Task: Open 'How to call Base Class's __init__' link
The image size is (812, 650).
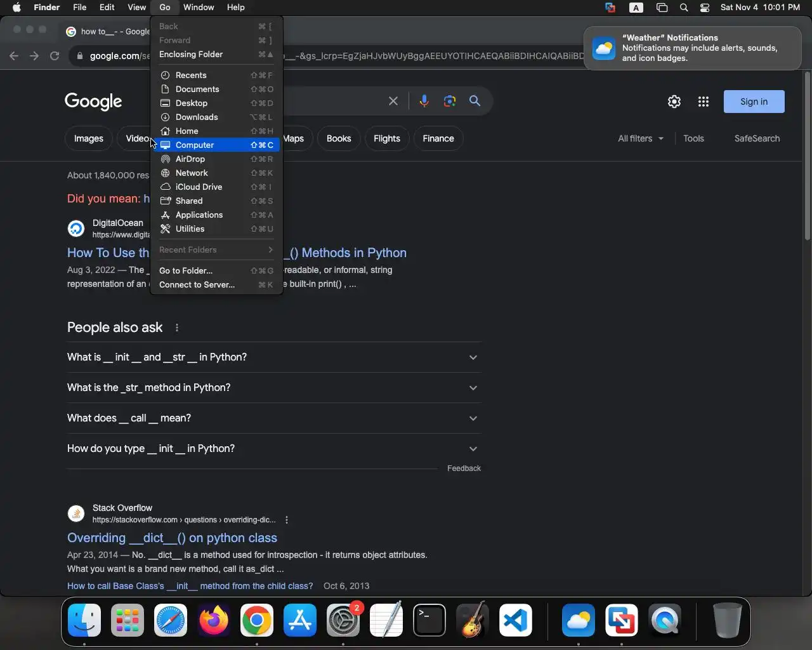Action: coord(190,586)
